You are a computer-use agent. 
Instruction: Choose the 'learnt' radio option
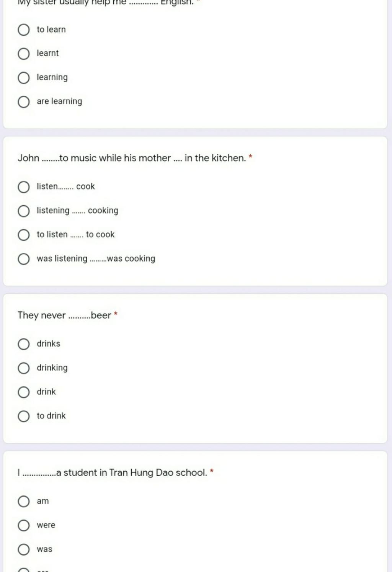(24, 54)
